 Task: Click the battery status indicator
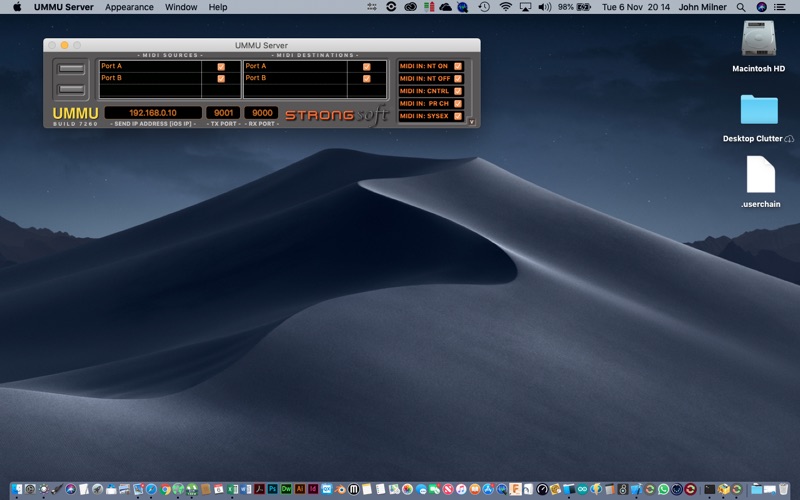[574, 7]
